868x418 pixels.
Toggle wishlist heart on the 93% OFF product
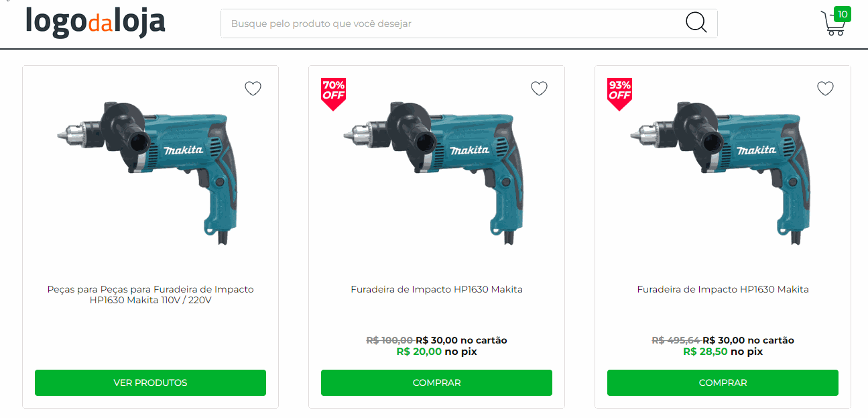coord(825,89)
